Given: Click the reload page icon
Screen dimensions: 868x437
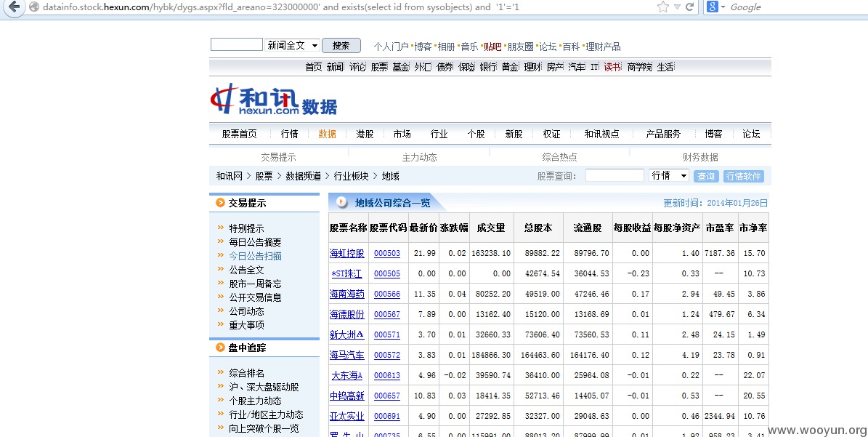Looking at the screenshot, I should coord(690,7).
